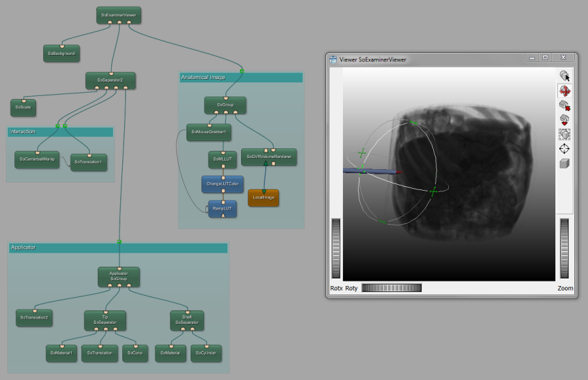Click the Rotx vertical thumbwheel
Viewport: 588px width, 380px height.
[336, 248]
